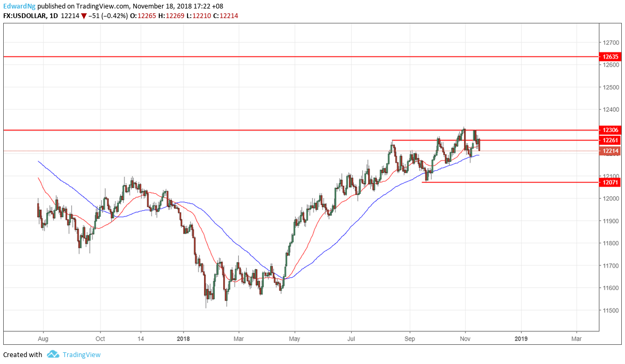Click the TradingView link at the bottom
The height and width of the screenshot is (364, 625).
coord(82,354)
